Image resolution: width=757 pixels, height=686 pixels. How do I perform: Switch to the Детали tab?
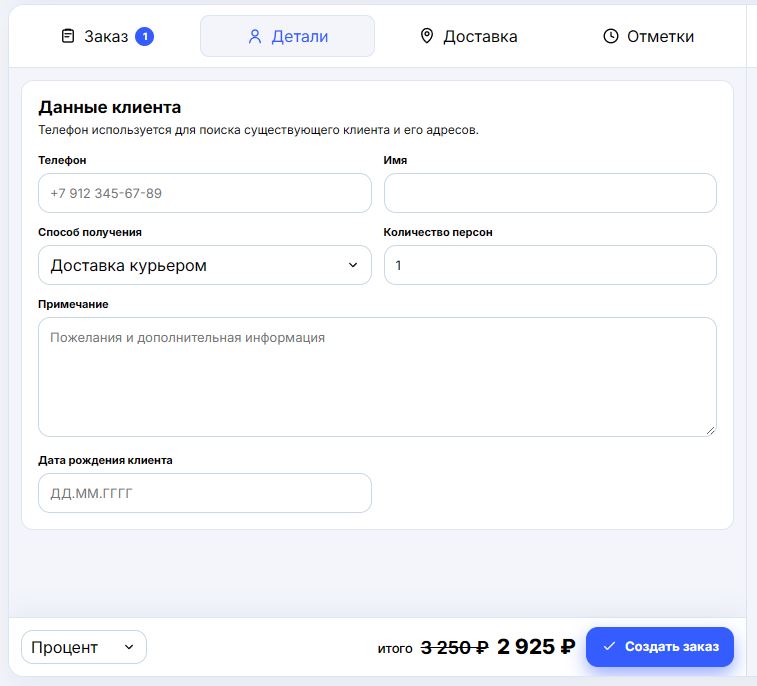pyautogui.click(x=287, y=36)
